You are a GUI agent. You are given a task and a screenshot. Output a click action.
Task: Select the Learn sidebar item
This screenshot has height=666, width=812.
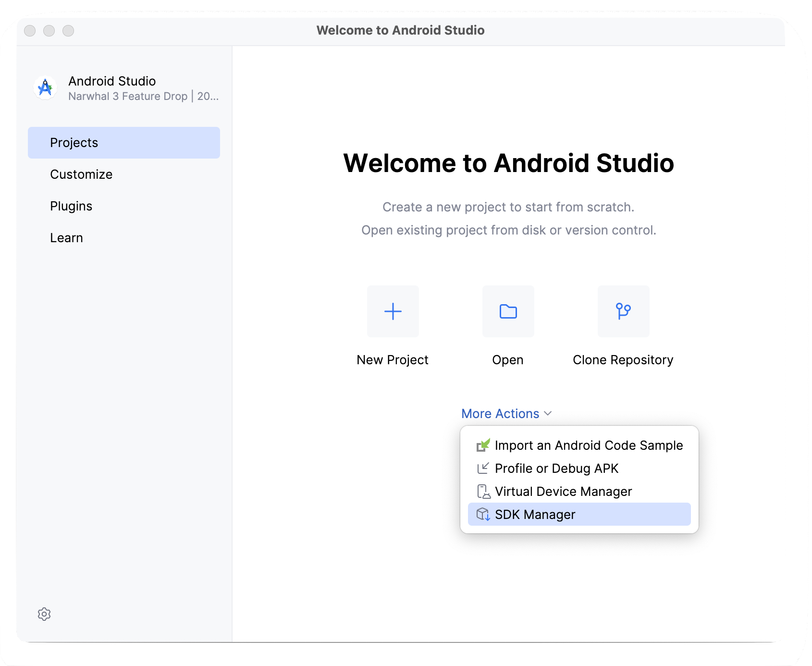click(x=66, y=237)
